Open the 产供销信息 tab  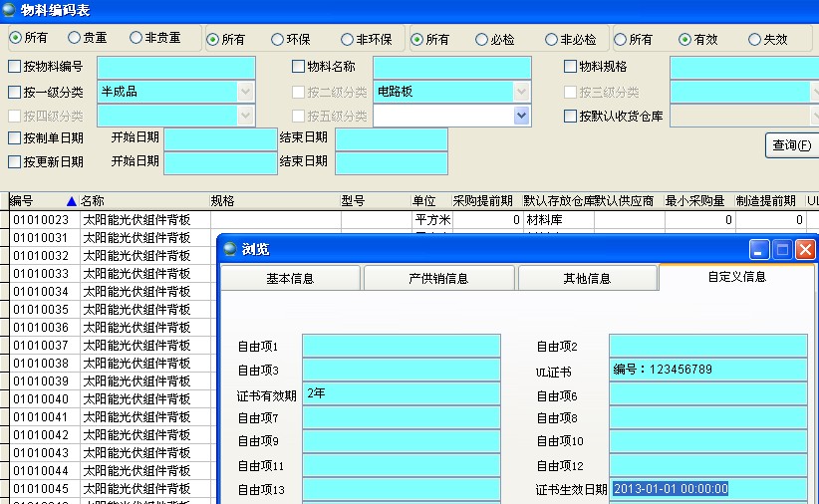(x=438, y=279)
